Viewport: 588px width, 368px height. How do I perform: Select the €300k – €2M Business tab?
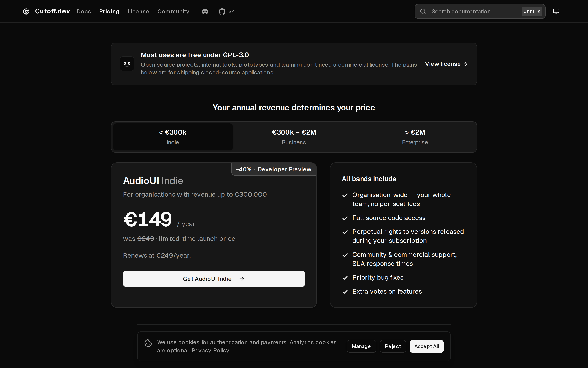coord(294,137)
